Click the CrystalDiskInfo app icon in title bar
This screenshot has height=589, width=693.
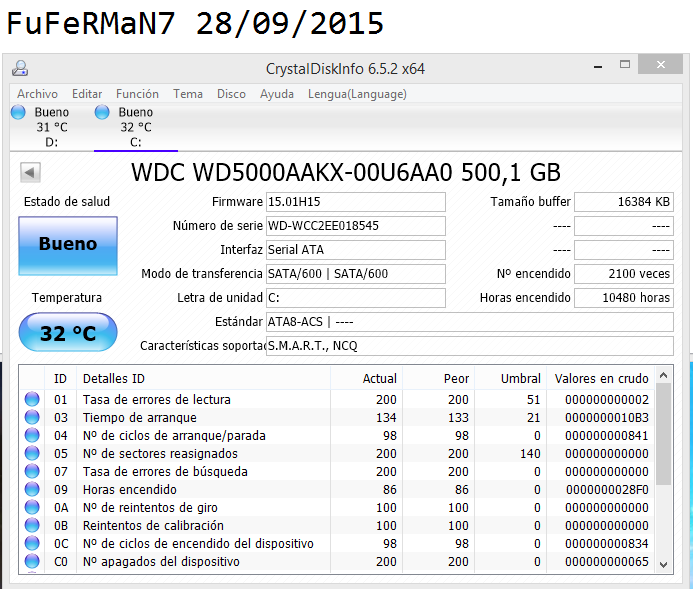(20, 68)
